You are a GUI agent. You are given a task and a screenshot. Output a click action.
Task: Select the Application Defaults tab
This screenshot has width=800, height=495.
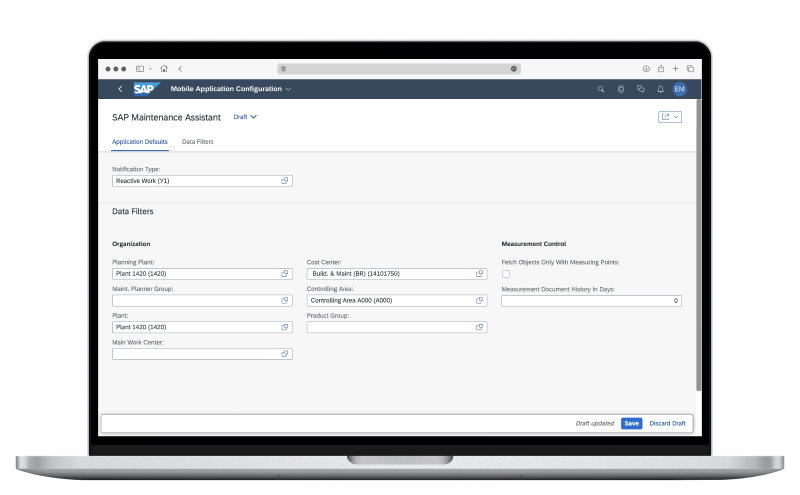[x=140, y=142]
